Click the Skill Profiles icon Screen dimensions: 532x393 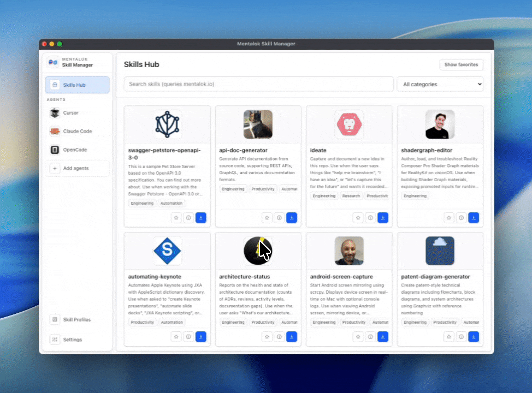(55, 319)
